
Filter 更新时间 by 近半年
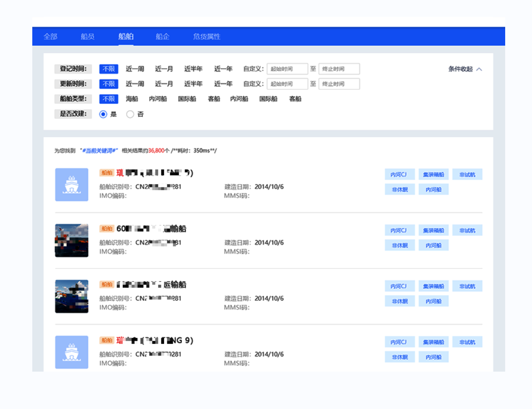193,84
